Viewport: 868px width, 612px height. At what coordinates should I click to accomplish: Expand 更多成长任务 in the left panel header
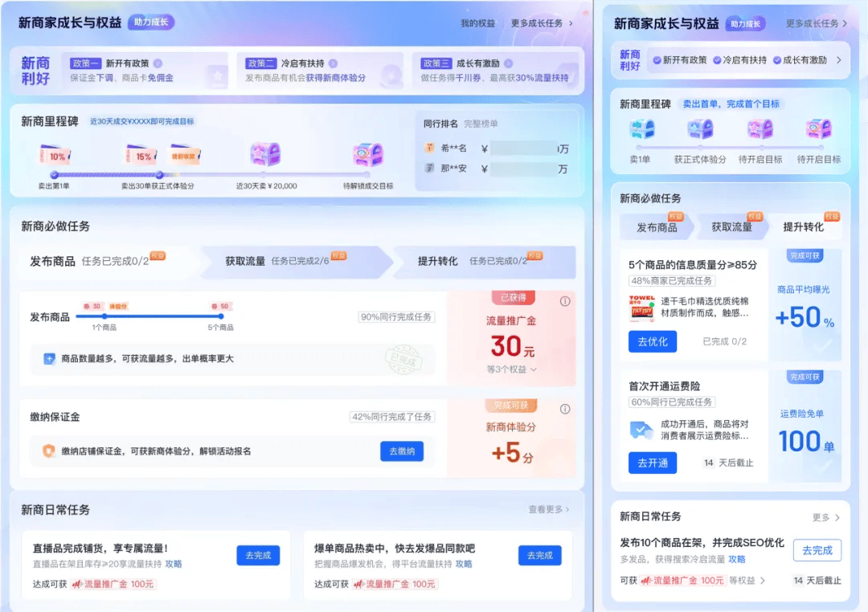coord(542,23)
